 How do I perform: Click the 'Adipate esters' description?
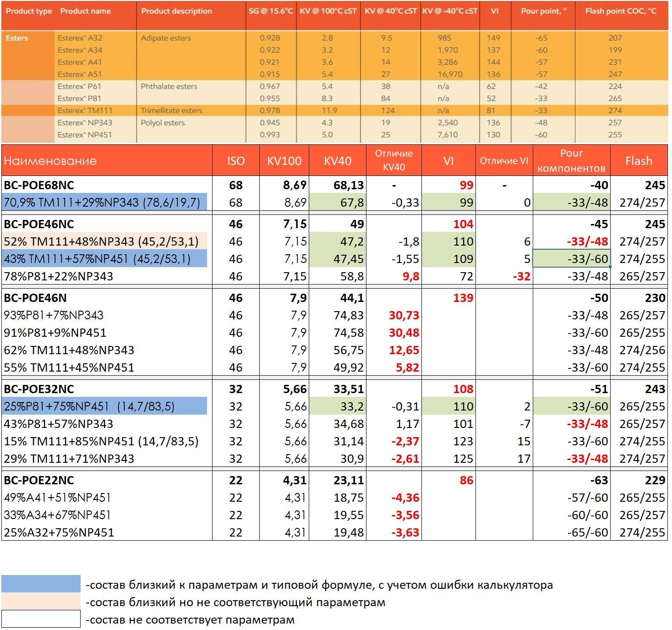point(166,38)
